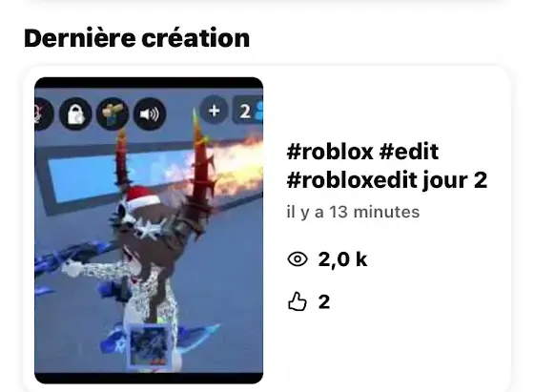Click the eye views icon
This screenshot has width=534, height=392.
pos(298,259)
